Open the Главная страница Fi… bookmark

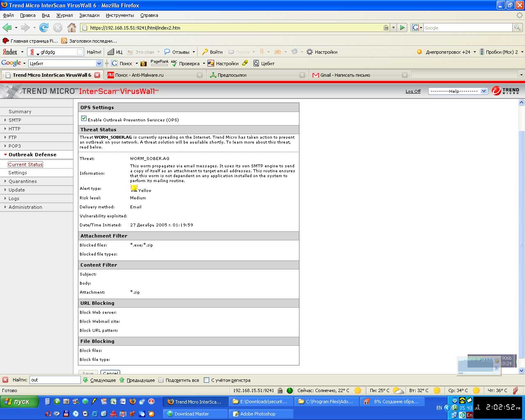pyautogui.click(x=30, y=41)
